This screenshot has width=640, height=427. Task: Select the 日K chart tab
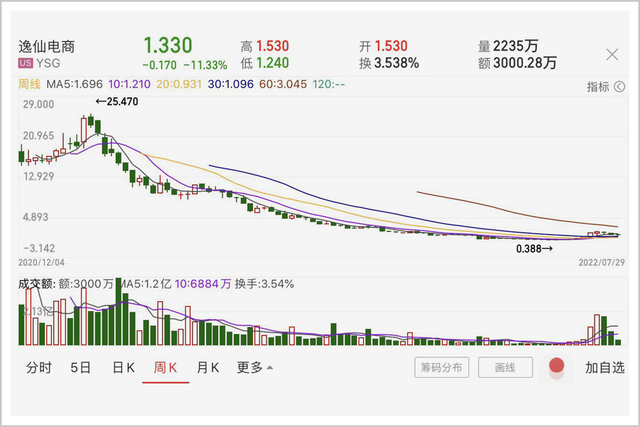[x=123, y=367]
